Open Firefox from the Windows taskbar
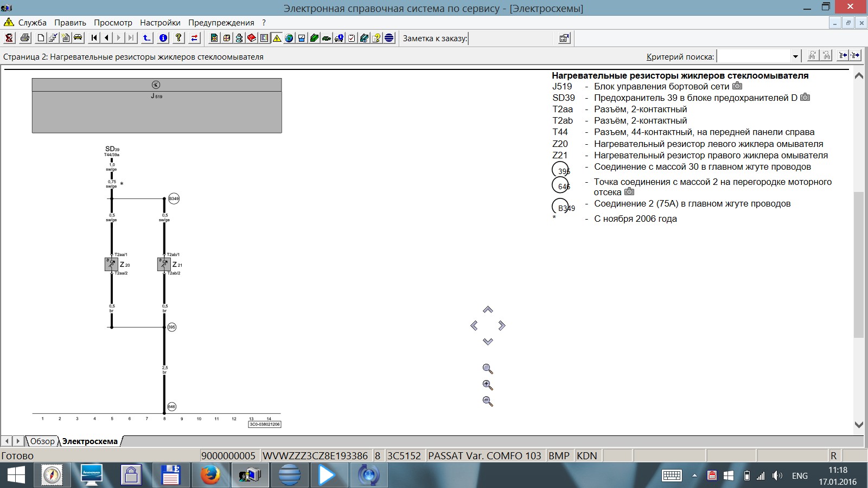Viewport: 868px width, 488px height. 210,476
